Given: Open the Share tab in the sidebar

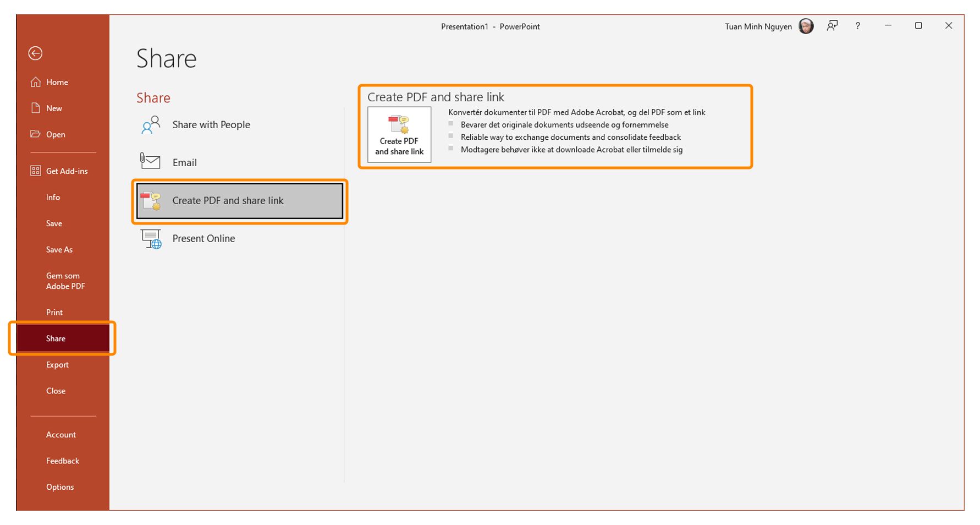Looking at the screenshot, I should [x=56, y=338].
